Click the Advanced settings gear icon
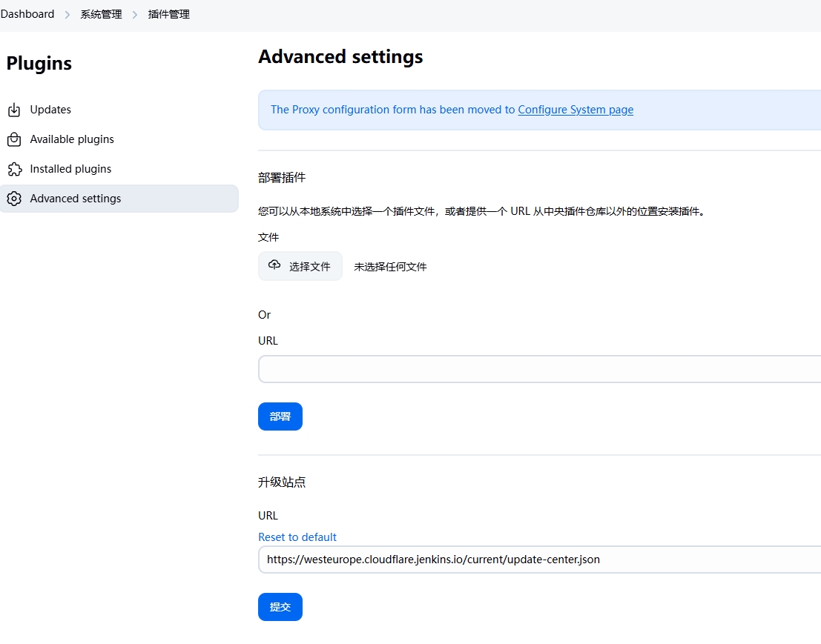This screenshot has height=644, width=821. pos(14,199)
